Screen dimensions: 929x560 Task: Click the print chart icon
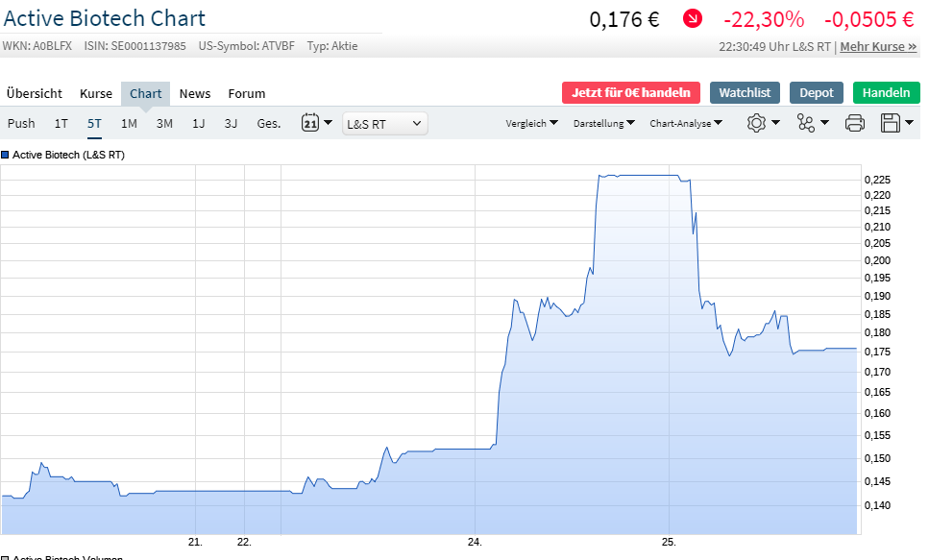pos(854,123)
